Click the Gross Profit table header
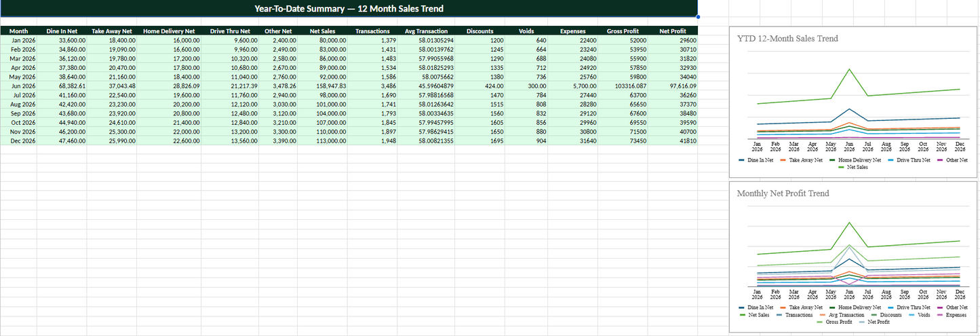 coord(623,31)
